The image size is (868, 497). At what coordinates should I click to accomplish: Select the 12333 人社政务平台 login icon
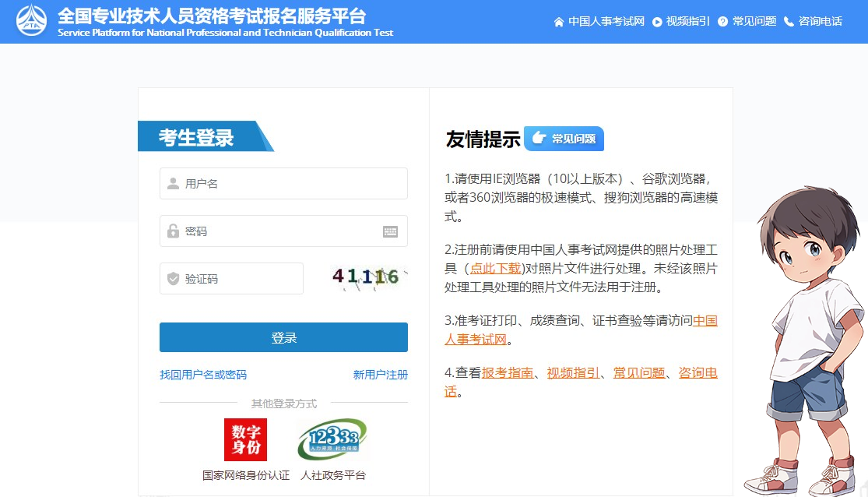(330, 439)
